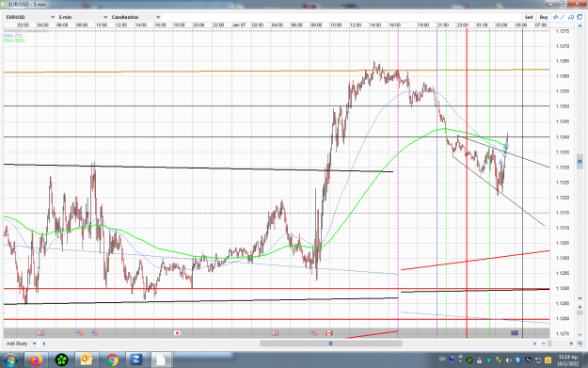Click the vertical zoom slider handle
The height and width of the screenshot is (368, 588).
[580, 312]
